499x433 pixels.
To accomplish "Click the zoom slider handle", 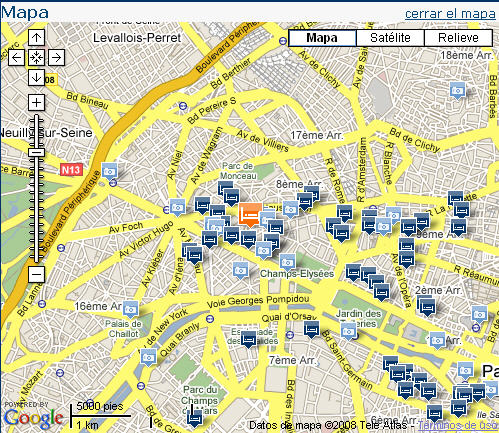I will point(36,153).
